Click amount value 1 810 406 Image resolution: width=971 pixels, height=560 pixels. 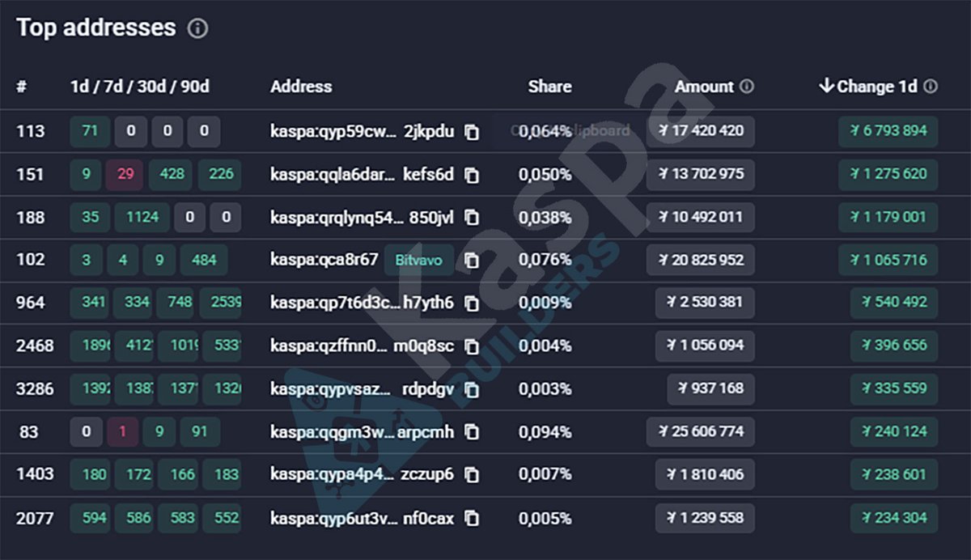(x=706, y=473)
